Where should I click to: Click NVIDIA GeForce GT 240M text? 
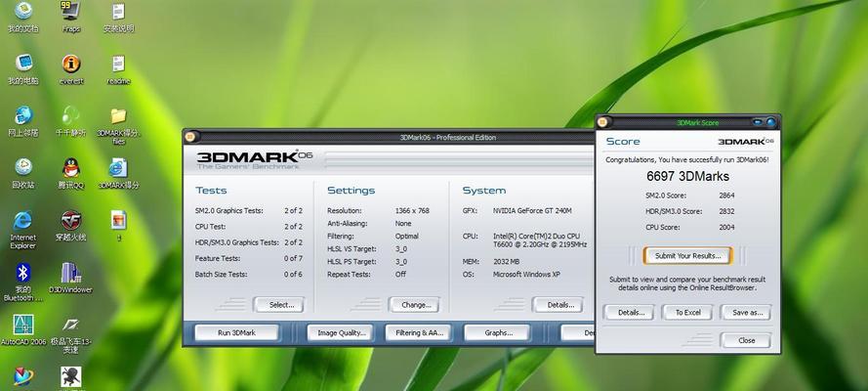tap(532, 210)
